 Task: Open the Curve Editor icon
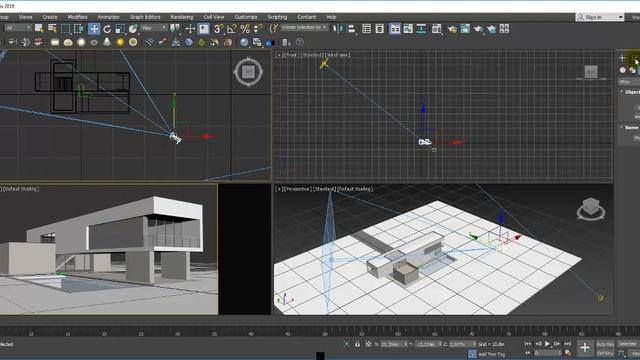408,29
